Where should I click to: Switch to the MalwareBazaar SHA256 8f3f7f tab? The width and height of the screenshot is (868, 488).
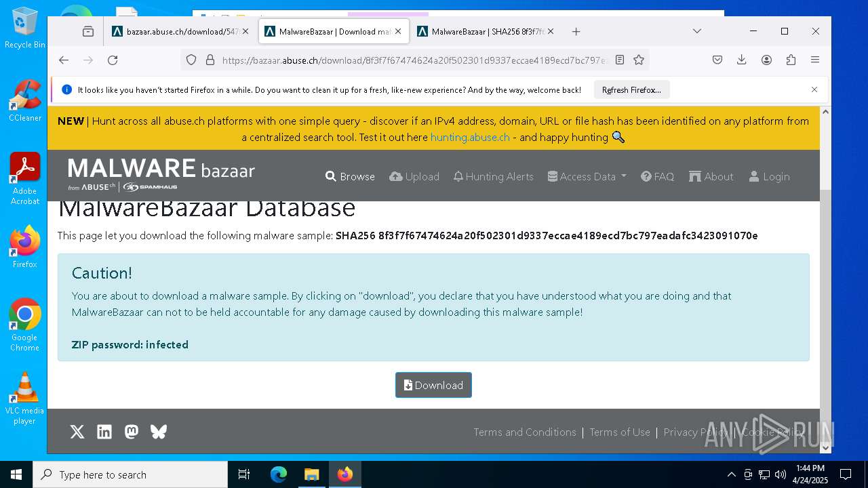486,31
